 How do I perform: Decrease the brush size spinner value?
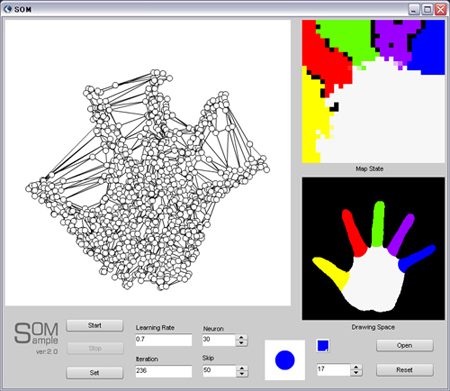tap(356, 373)
